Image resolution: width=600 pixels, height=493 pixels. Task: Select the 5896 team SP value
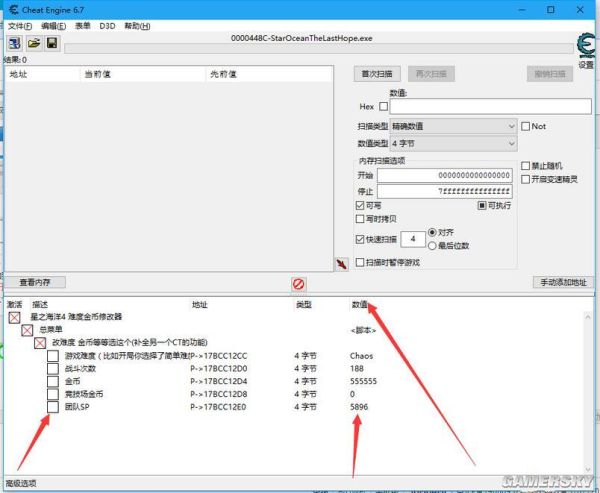[359, 407]
